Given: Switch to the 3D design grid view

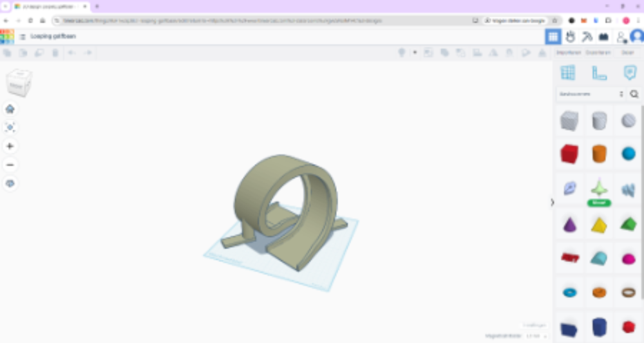Looking at the screenshot, I should [553, 37].
